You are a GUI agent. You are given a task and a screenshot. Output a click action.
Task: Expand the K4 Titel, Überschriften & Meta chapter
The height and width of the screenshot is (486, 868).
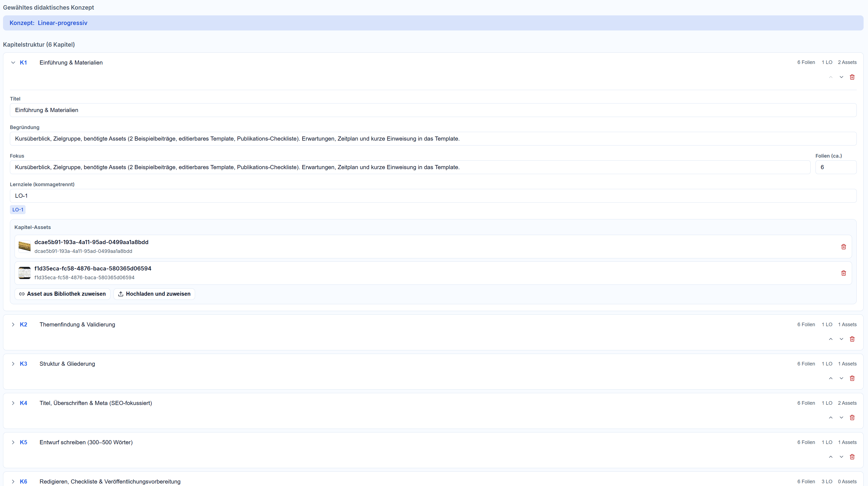point(13,403)
